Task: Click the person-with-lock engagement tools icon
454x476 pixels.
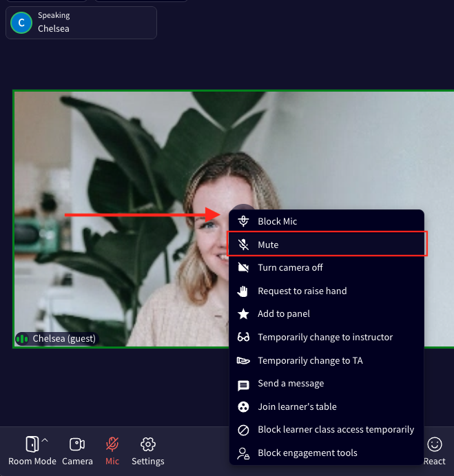Action: tap(243, 453)
